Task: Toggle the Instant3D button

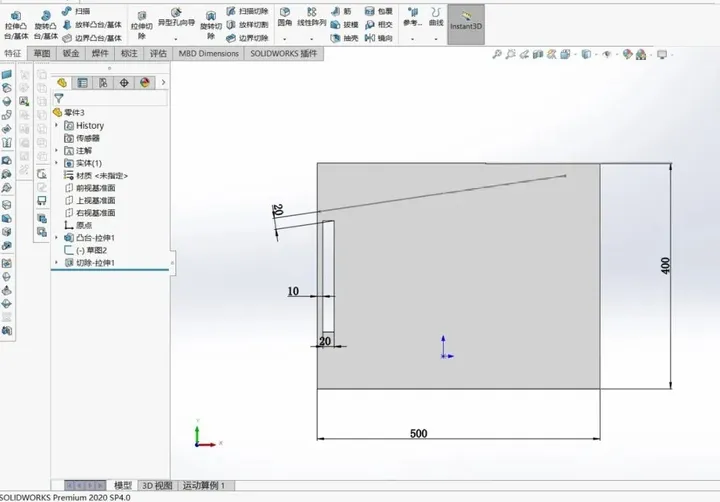Action: coord(465,19)
